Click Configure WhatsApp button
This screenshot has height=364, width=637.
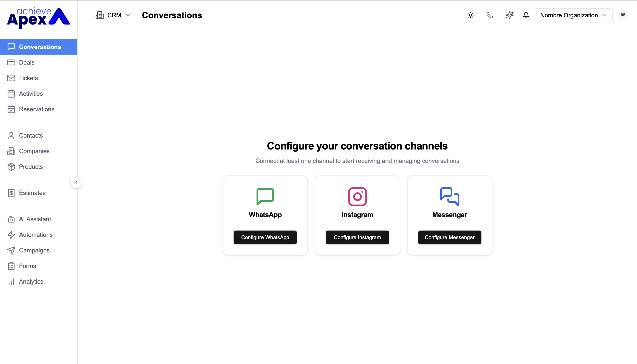click(265, 237)
